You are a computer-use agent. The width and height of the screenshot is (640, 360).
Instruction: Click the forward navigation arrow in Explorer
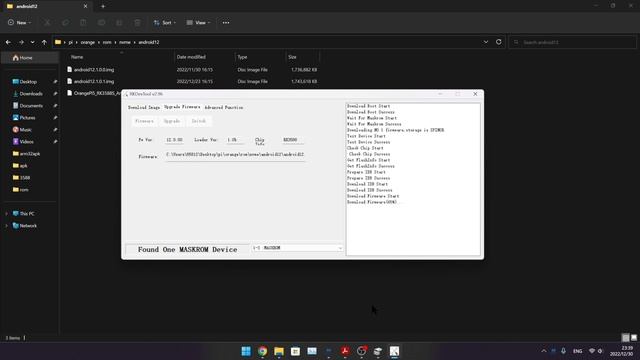click(x=21, y=42)
